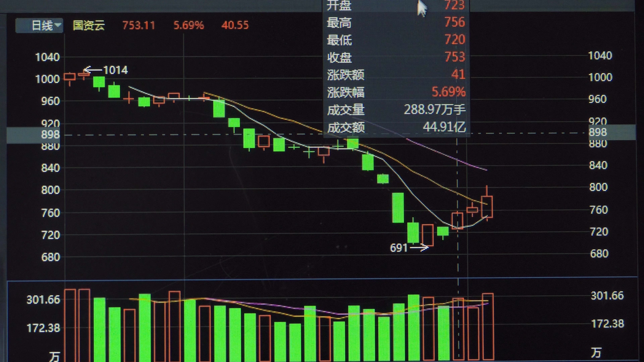Select the 1040 label on left price axis
This screenshot has width=644, height=362.
tap(47, 57)
